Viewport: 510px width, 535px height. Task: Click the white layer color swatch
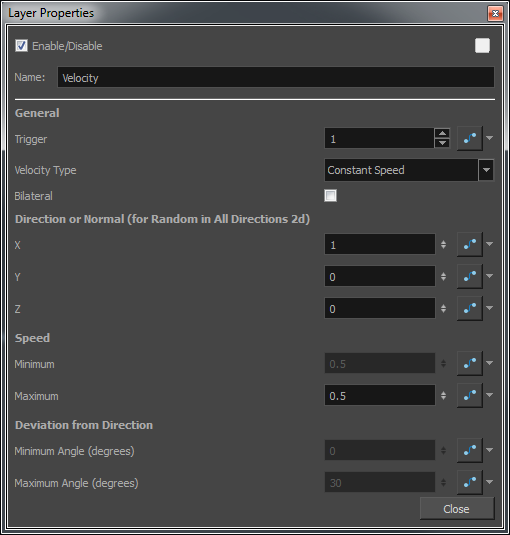[x=482, y=45]
